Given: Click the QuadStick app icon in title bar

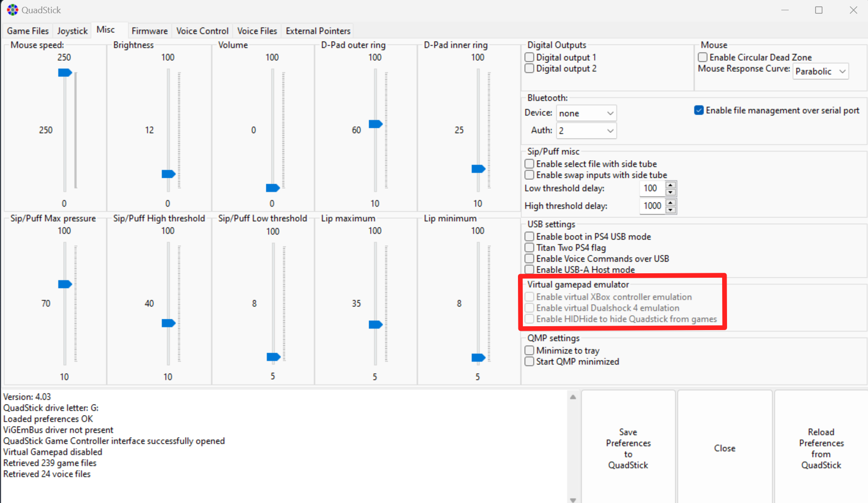Looking at the screenshot, I should coord(12,10).
